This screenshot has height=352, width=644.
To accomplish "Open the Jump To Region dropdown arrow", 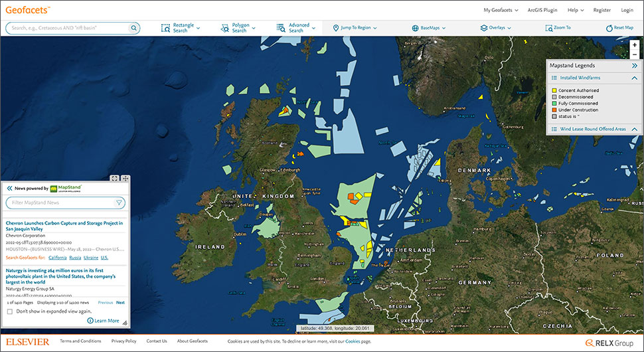I will [x=375, y=29].
